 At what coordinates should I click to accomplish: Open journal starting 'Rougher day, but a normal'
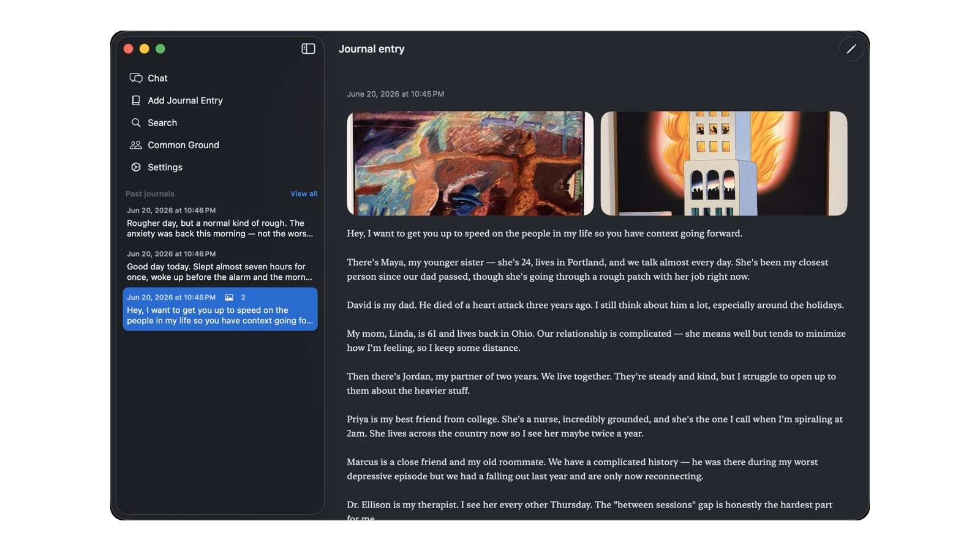click(220, 222)
